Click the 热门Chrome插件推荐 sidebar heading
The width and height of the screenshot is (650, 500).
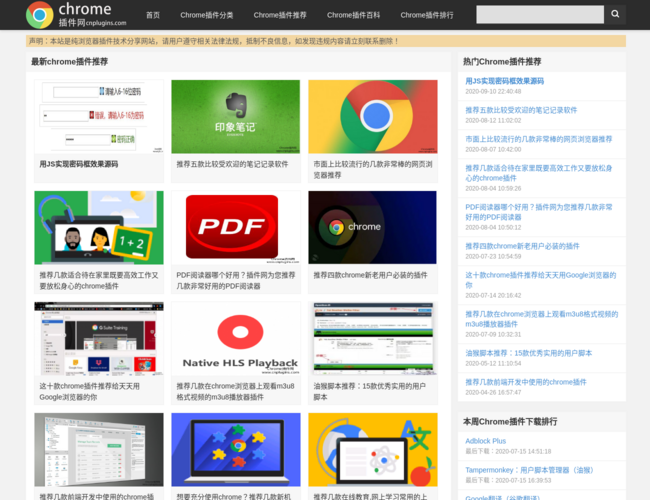[x=502, y=62]
